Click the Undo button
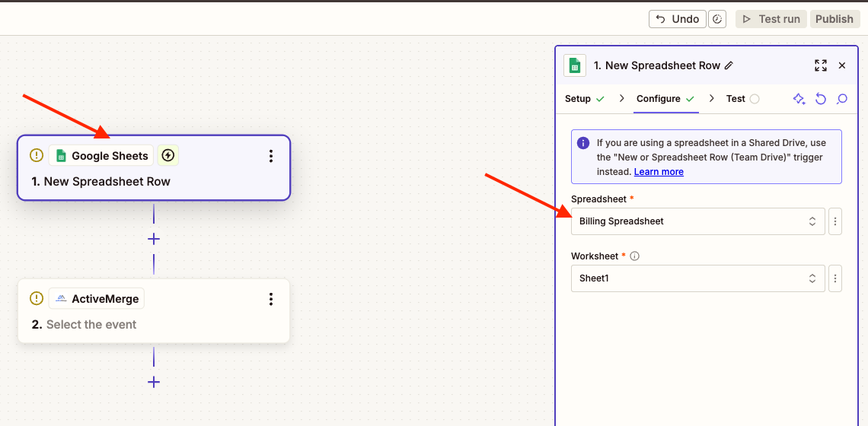Viewport: 868px width, 426px height. 677,19
